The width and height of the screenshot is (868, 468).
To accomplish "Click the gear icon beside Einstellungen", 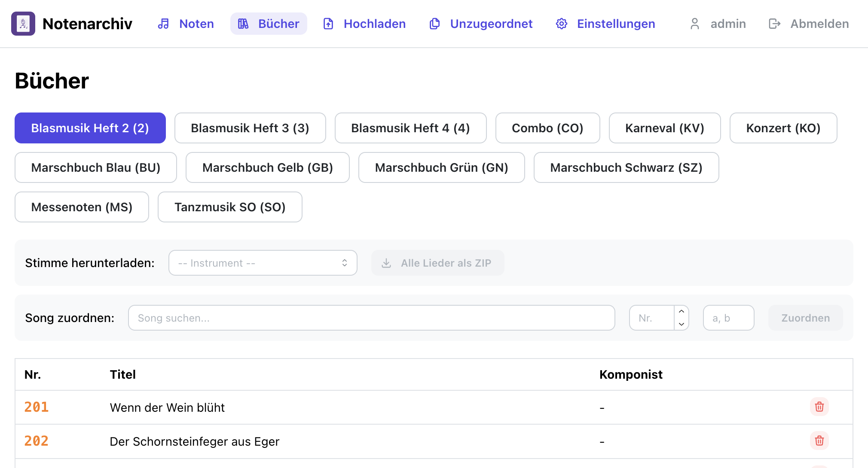I will point(562,24).
